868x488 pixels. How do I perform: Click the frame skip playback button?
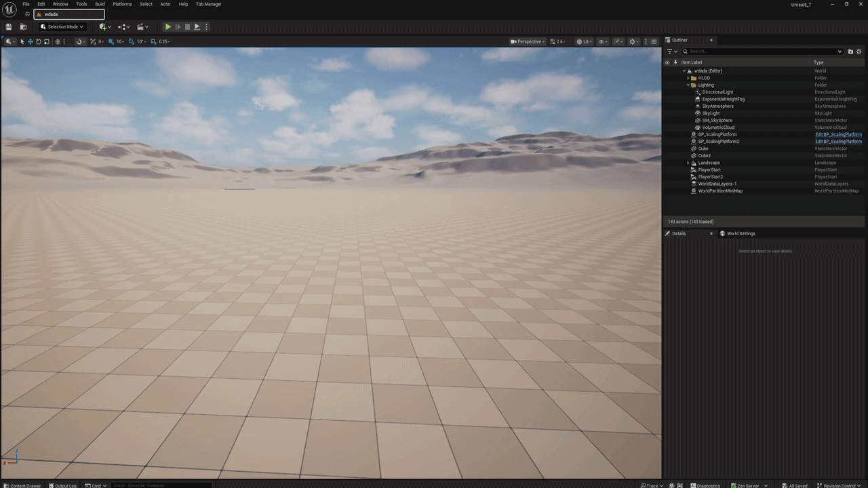tap(178, 27)
